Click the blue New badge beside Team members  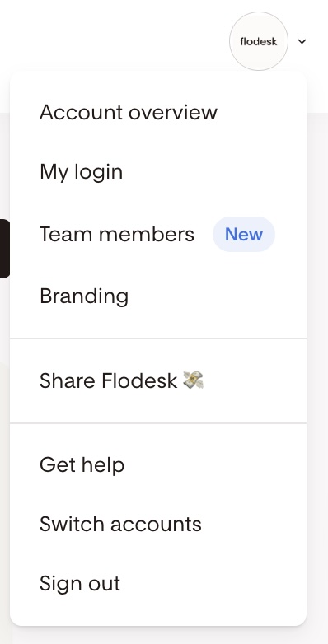(x=244, y=234)
